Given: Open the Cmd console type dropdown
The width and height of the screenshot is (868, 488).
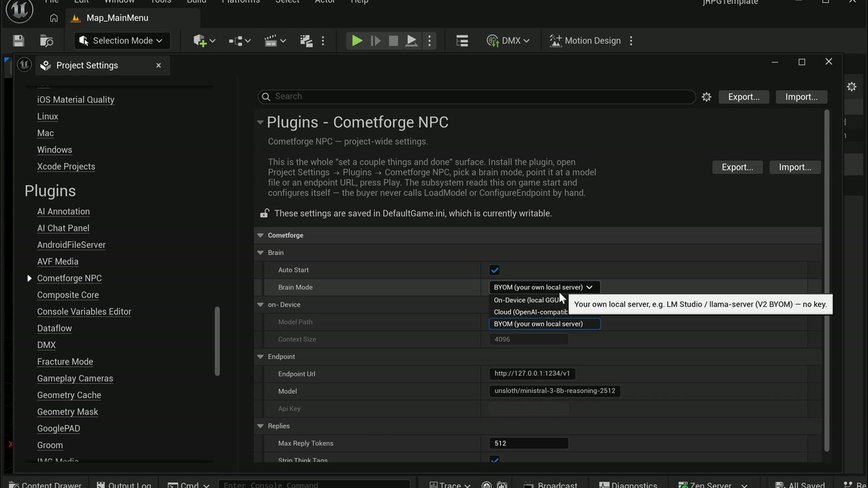Looking at the screenshot, I should point(190,484).
